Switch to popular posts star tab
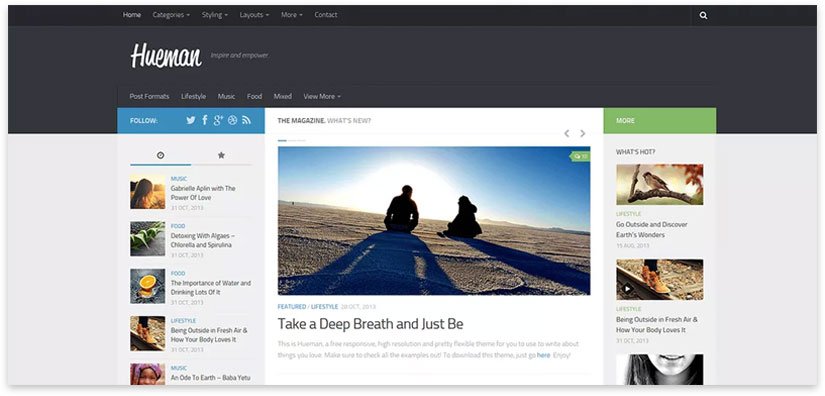 tap(222, 155)
